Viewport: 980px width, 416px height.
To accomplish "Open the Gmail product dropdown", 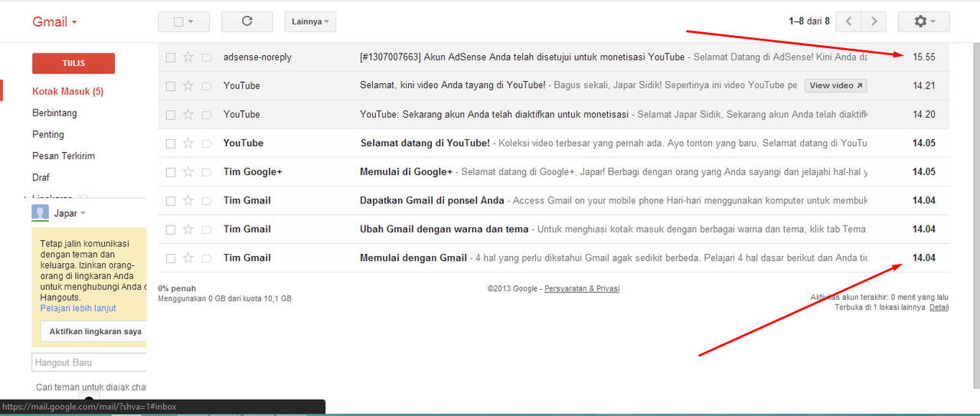I will 54,22.
